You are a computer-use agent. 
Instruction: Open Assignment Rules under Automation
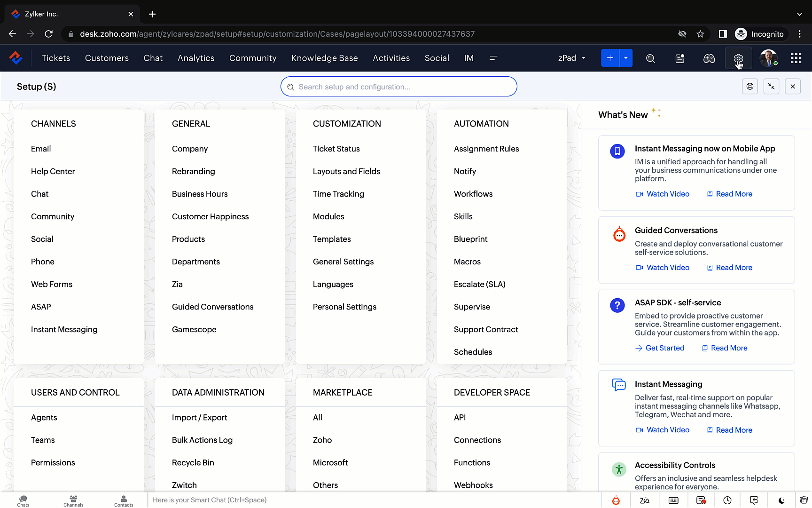point(486,149)
